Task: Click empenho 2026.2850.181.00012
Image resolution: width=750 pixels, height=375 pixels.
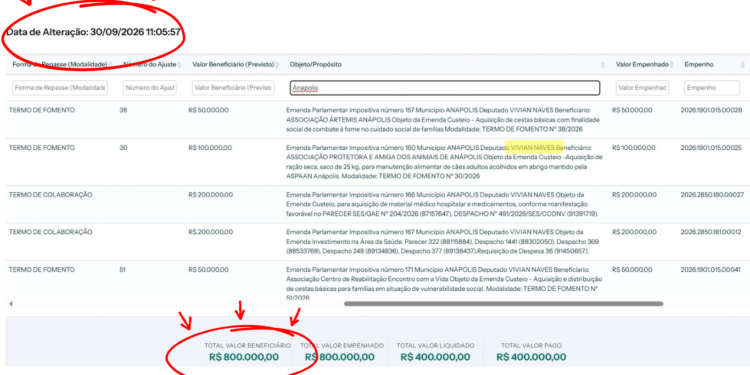Action: [711, 232]
